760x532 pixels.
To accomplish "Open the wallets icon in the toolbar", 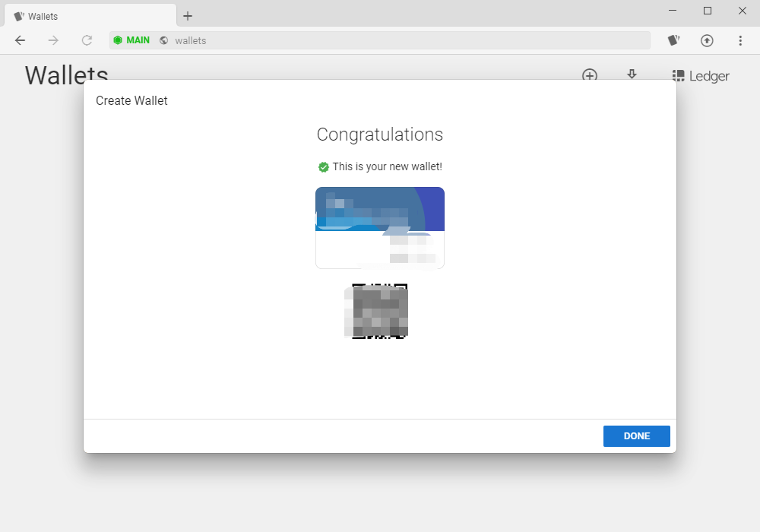I will click(x=673, y=40).
